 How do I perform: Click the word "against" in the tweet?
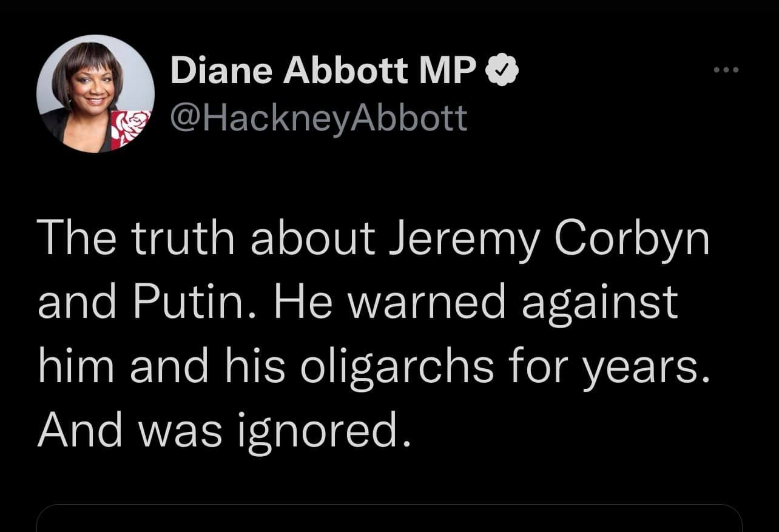tap(599, 303)
